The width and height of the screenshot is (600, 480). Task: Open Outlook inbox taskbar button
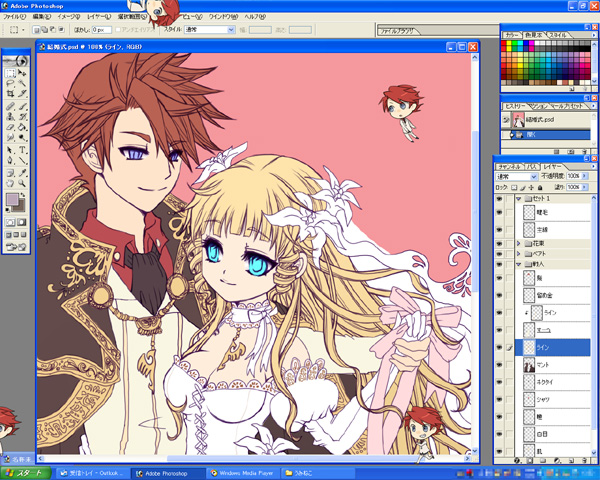pos(92,473)
